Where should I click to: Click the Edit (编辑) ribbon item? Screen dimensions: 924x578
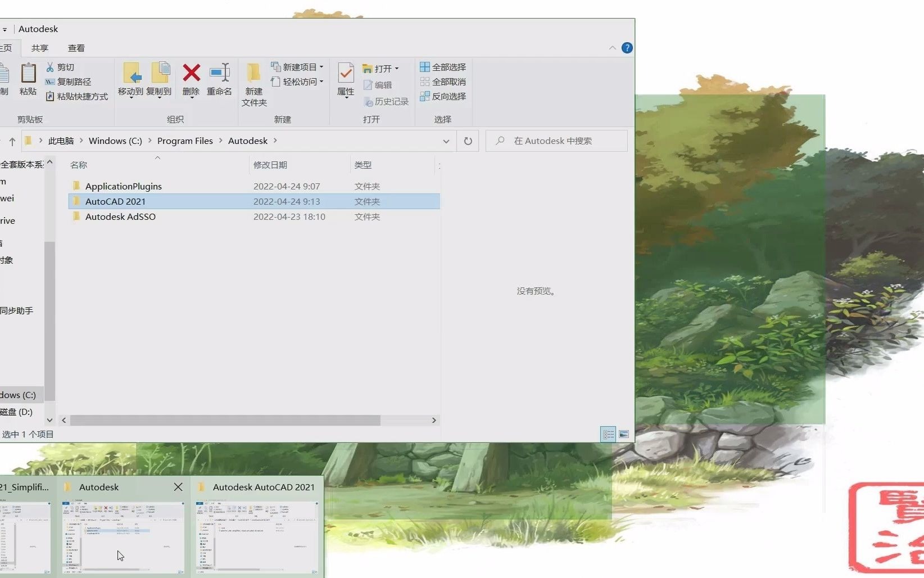coord(378,85)
